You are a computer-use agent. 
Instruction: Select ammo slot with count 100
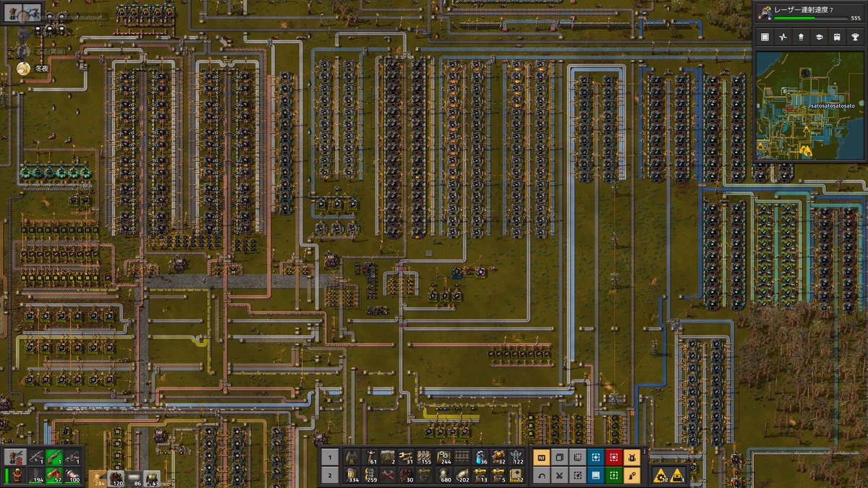[72, 476]
